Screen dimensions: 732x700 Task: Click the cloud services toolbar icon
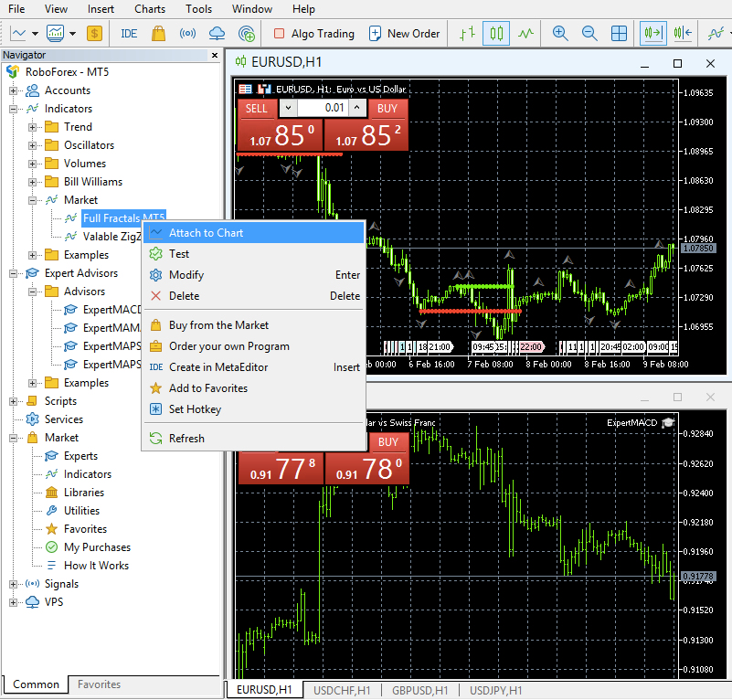217,33
